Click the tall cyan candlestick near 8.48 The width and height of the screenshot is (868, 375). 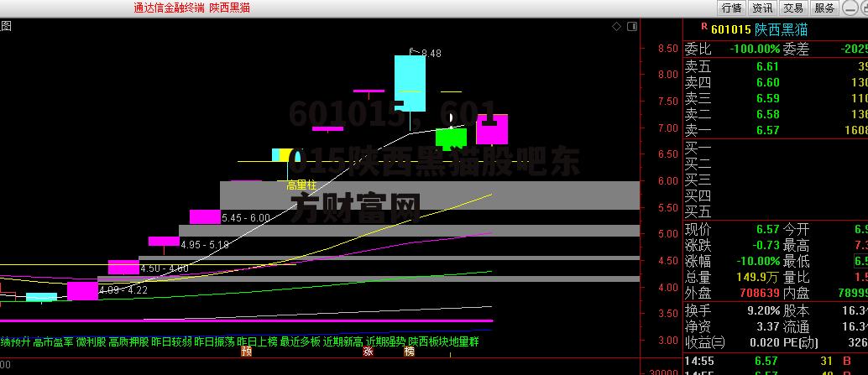pyautogui.click(x=410, y=83)
